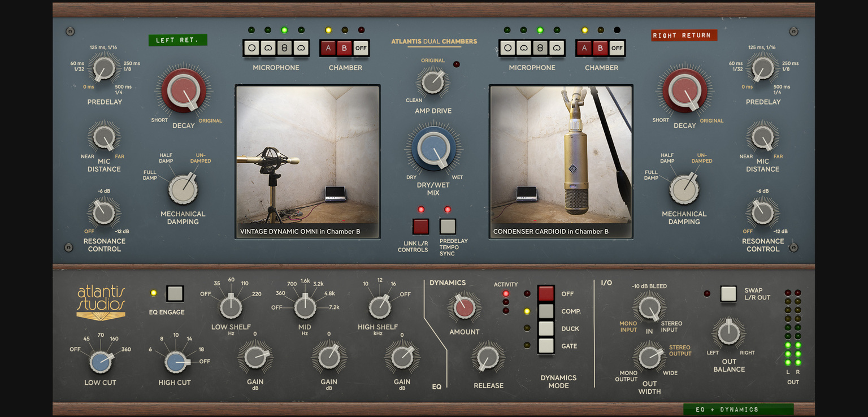Select cardioid pattern on right chamber microphone
Viewport: 868px width, 417px height.
pos(524,48)
